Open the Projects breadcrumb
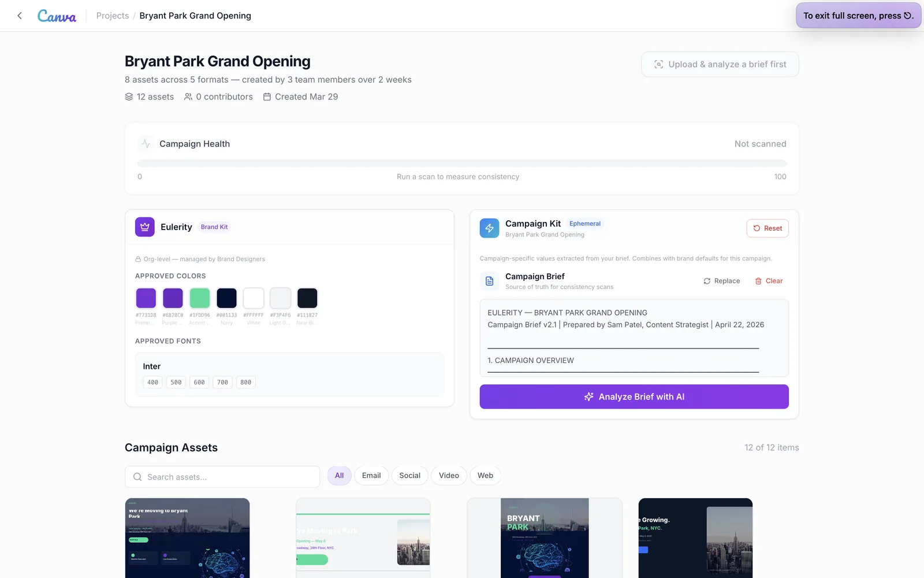This screenshot has height=578, width=924. point(113,16)
